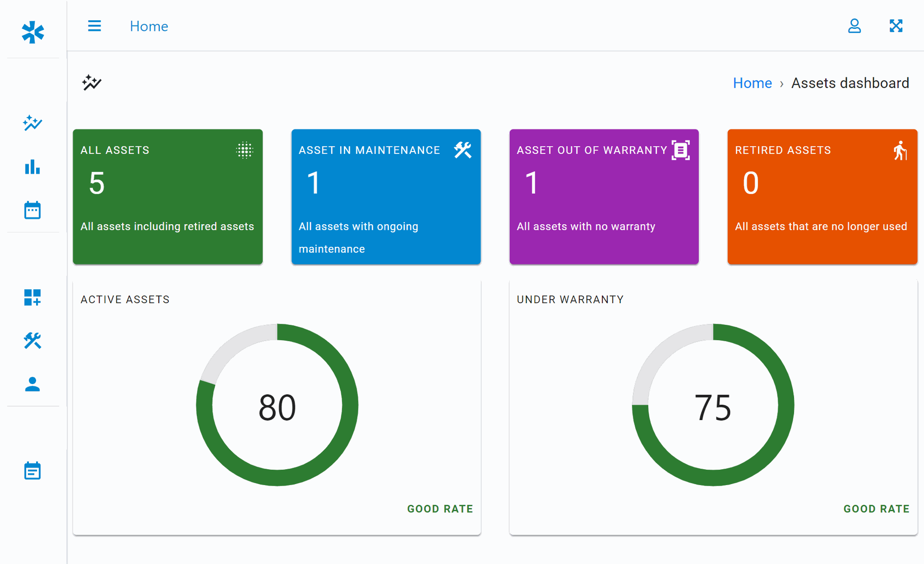Click the Home title in header
This screenshot has width=924, height=564.
(x=149, y=26)
